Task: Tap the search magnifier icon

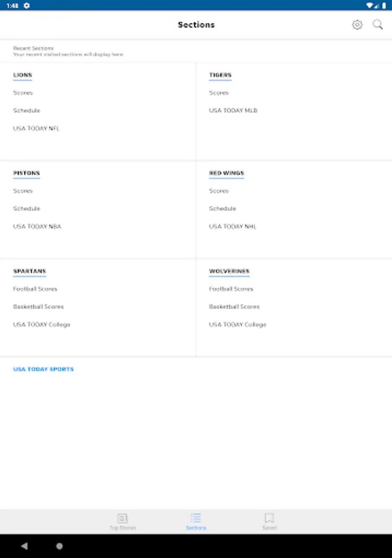Action: tap(377, 25)
